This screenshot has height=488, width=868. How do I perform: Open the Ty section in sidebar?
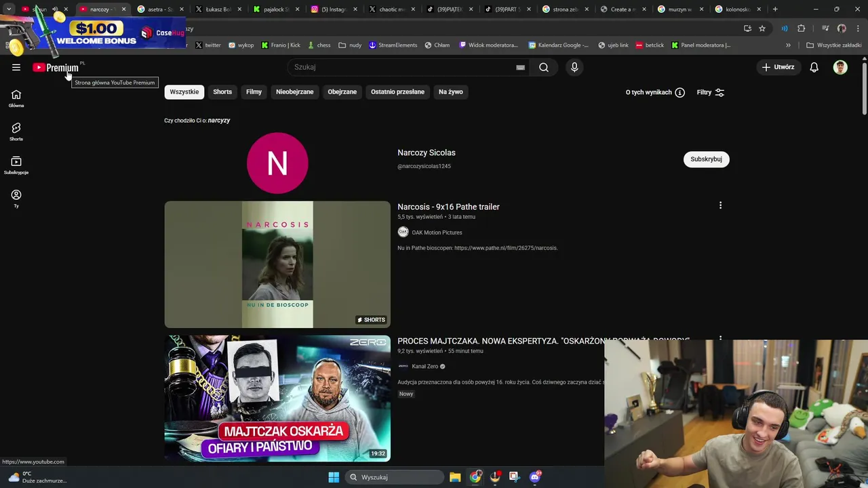click(16, 199)
